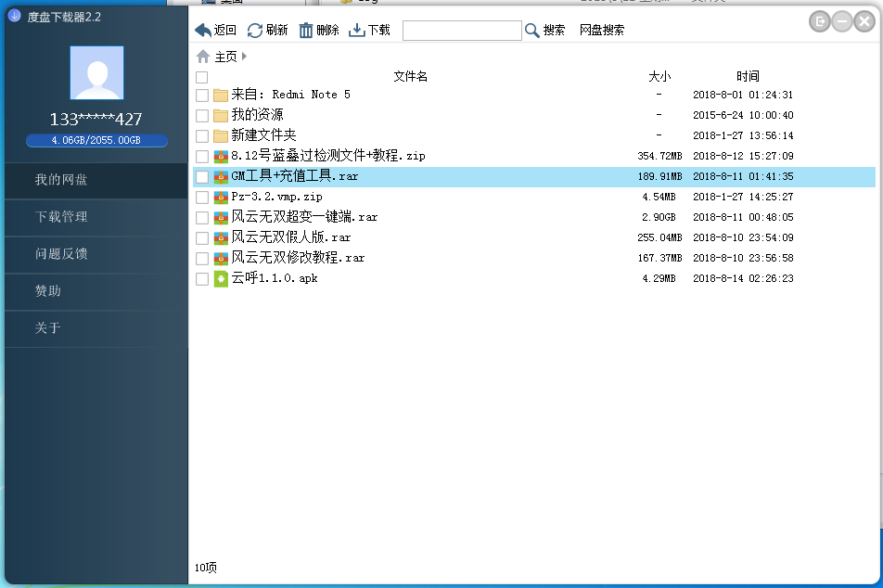Select file name 云呼1.1.0.apk
Screen dimensions: 883x588
point(275,278)
